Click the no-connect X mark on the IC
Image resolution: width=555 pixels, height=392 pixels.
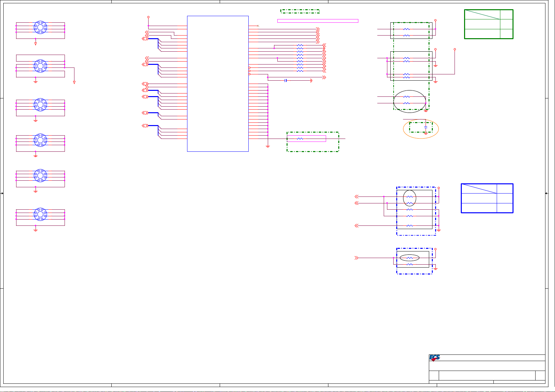click(x=258, y=26)
